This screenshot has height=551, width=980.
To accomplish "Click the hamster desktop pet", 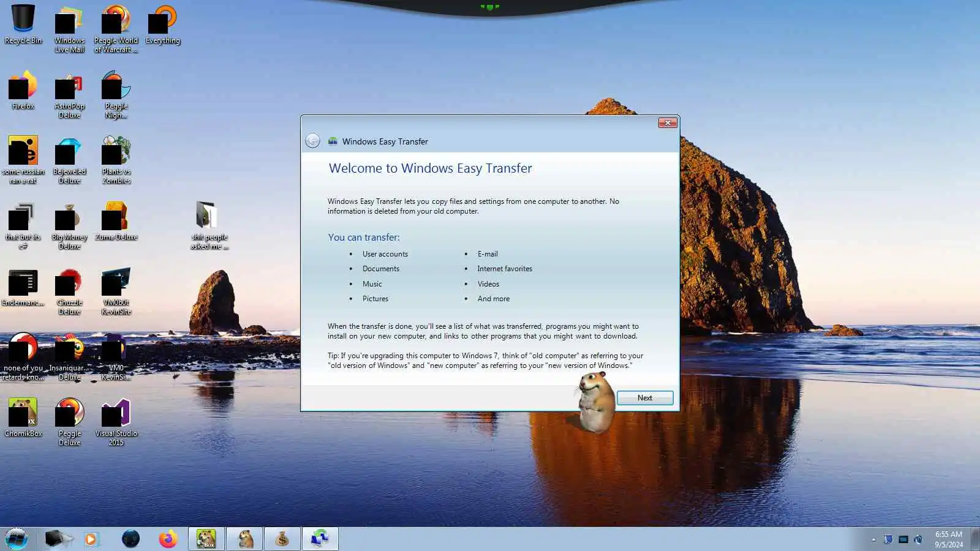I will (596, 402).
